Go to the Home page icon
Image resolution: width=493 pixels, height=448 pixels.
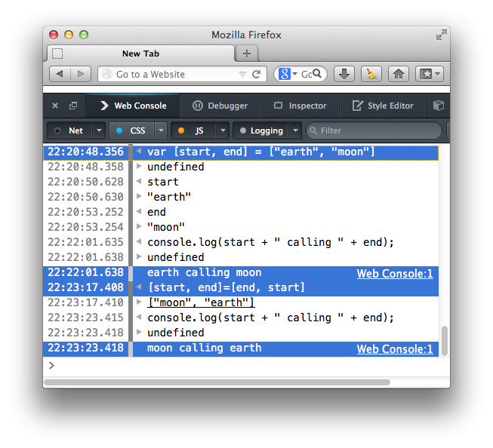pos(399,74)
